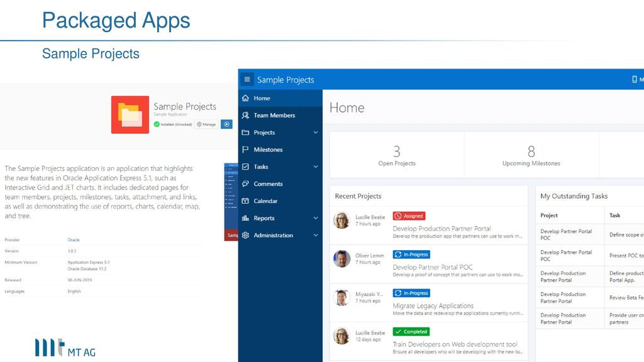Open the Home navigation item
This screenshot has width=644, height=362.
point(280,98)
